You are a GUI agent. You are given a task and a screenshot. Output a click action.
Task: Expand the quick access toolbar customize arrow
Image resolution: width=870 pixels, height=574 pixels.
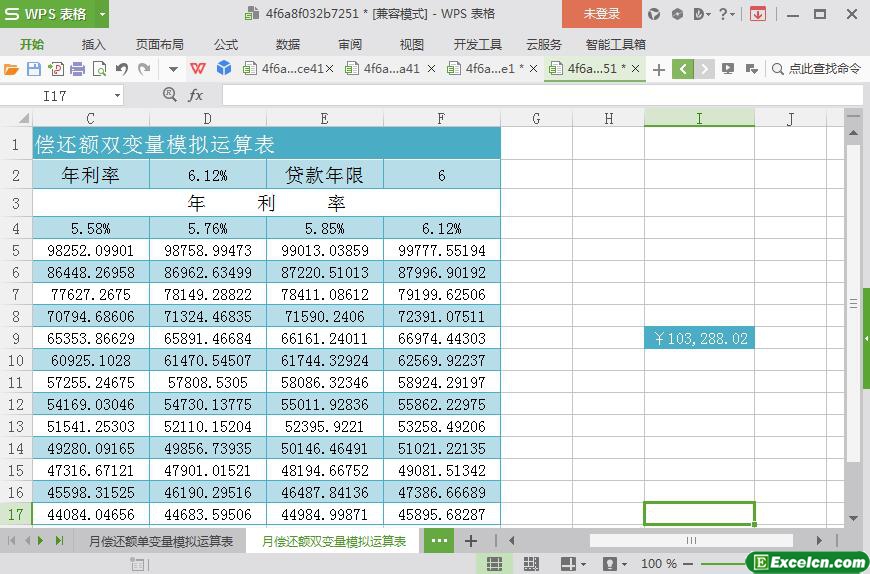(173, 69)
